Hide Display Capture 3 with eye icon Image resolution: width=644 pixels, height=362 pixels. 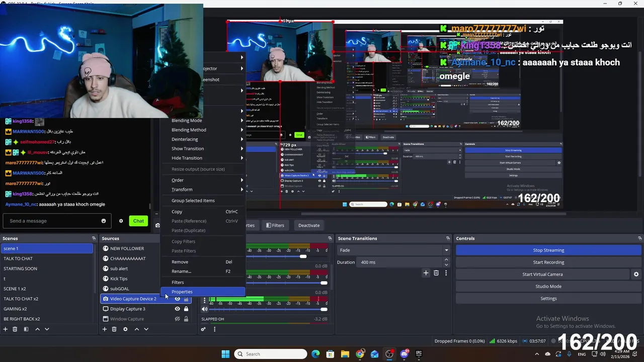tap(177, 309)
